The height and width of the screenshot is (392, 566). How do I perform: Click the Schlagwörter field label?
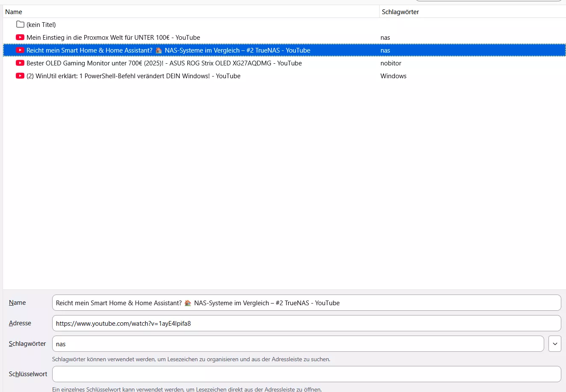click(27, 344)
